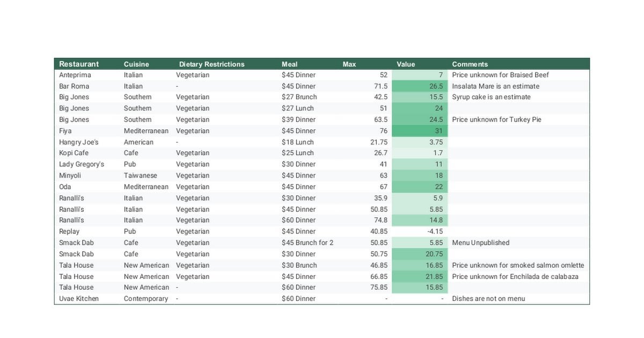The width and height of the screenshot is (644, 338).
Task: Select the Max column header
Action: pyautogui.click(x=349, y=64)
